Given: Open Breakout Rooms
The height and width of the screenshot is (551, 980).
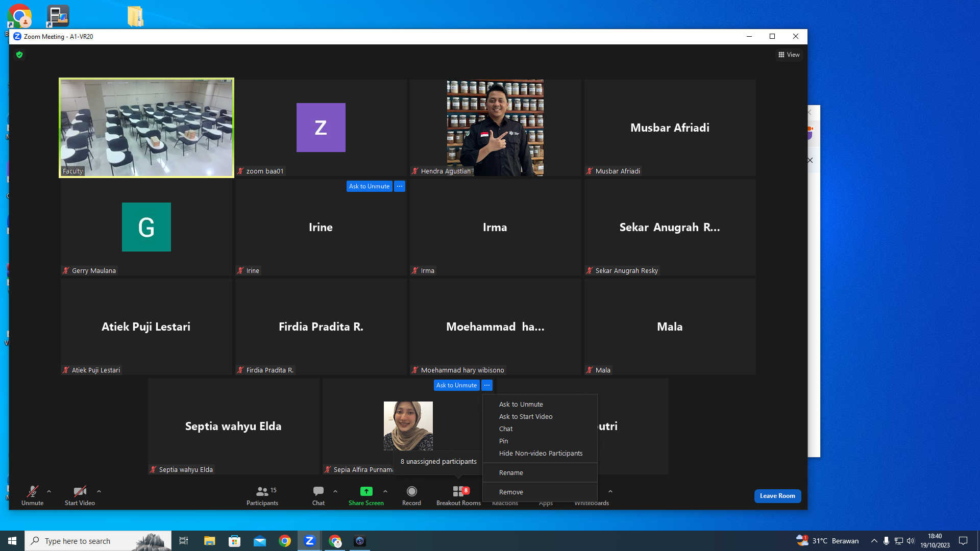Looking at the screenshot, I should 458,495.
